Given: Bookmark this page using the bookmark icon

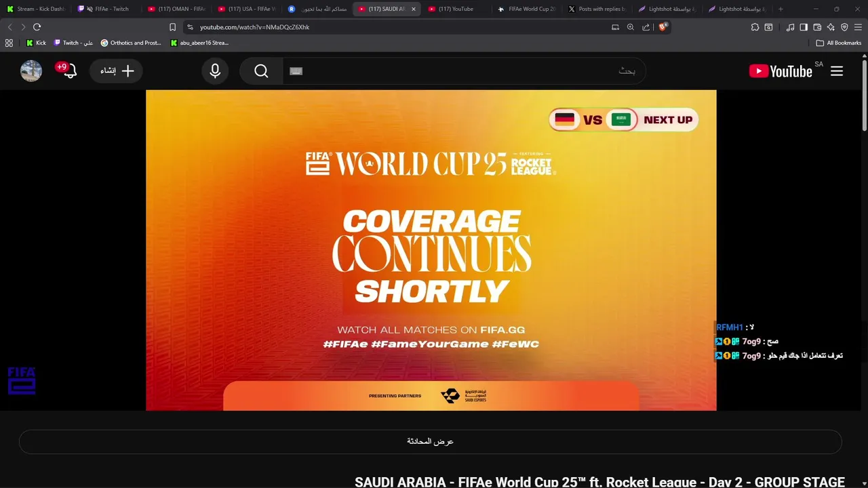Looking at the screenshot, I should coord(172,27).
